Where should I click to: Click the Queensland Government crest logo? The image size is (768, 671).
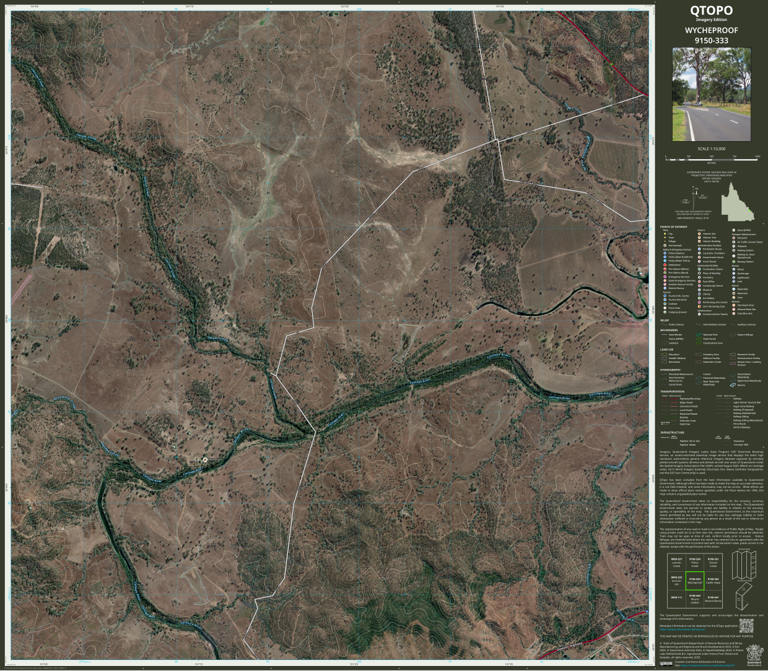coord(754,653)
